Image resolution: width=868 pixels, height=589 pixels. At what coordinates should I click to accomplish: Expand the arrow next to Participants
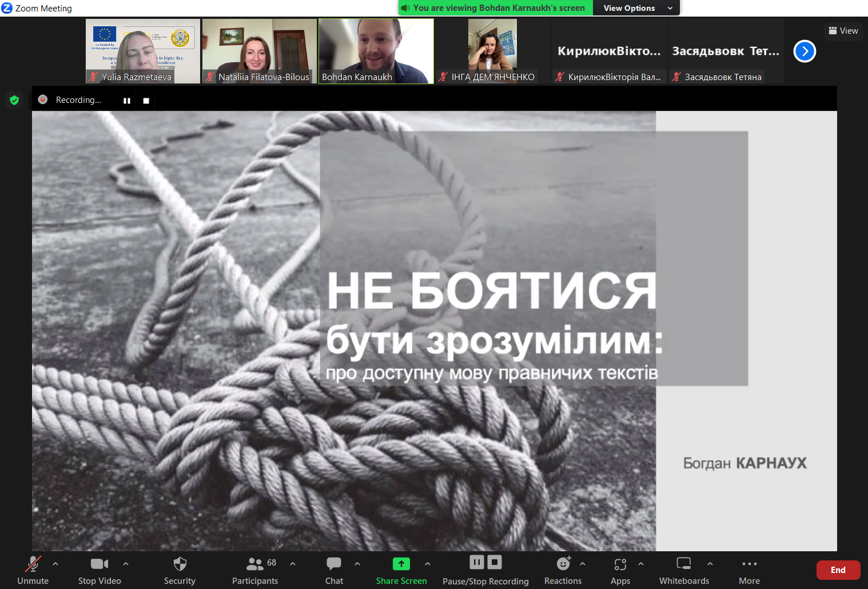[x=293, y=564]
